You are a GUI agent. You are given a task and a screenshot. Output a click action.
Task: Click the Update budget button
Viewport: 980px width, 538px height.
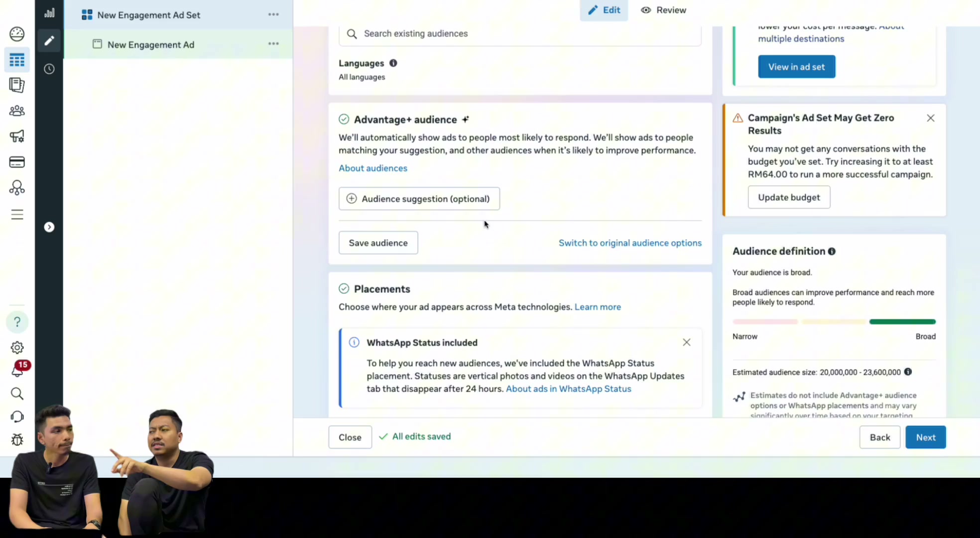[789, 197]
